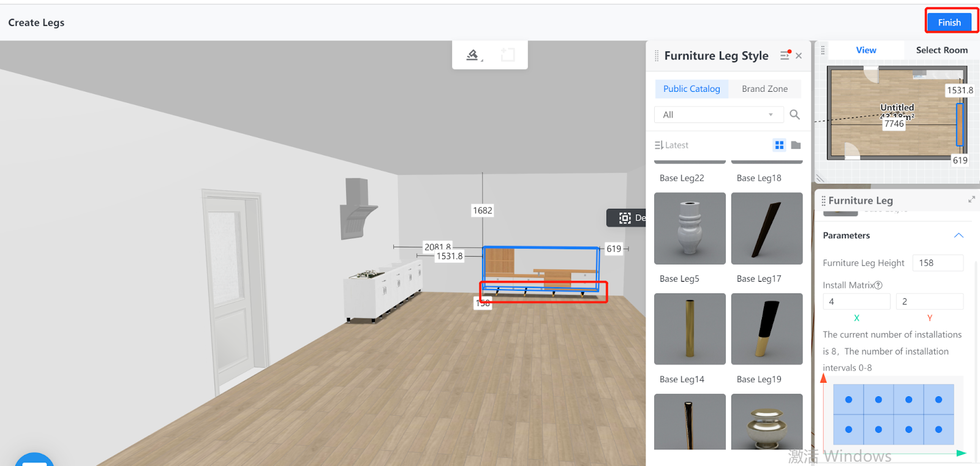Switch catalog to grid view
This screenshot has height=466, width=980.
pyautogui.click(x=779, y=145)
